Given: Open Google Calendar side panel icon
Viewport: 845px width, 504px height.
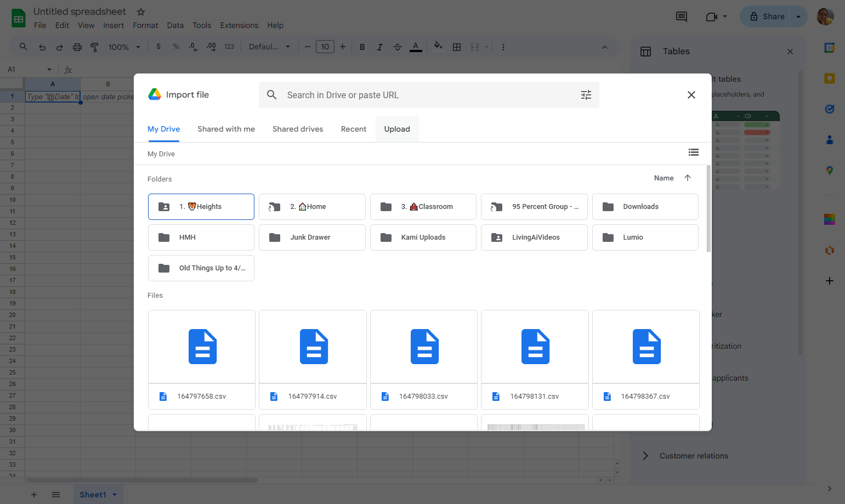Looking at the screenshot, I should (830, 48).
